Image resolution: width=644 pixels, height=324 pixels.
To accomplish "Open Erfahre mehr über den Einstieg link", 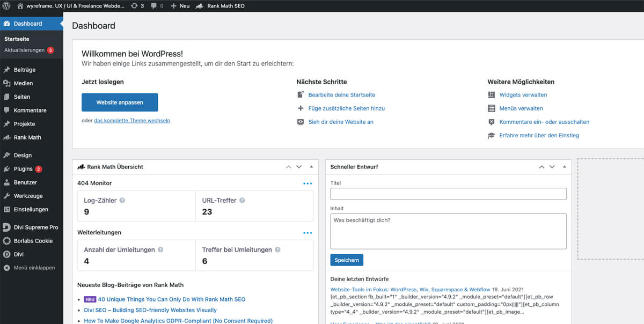I will (539, 136).
